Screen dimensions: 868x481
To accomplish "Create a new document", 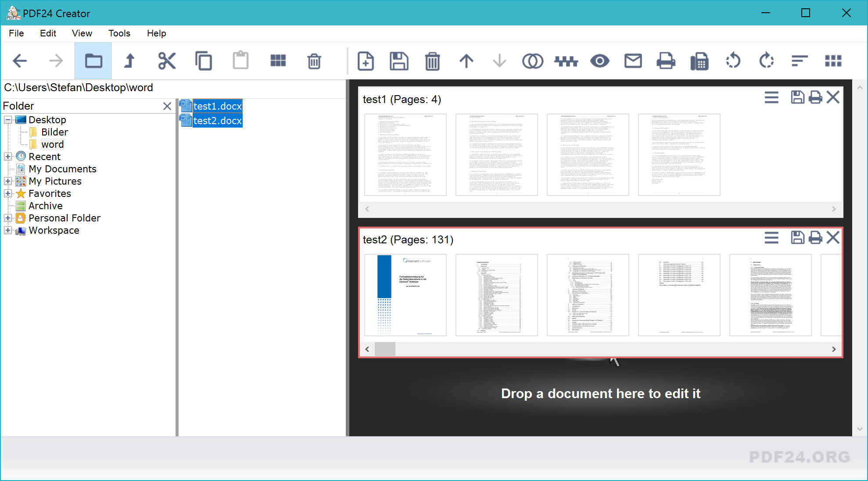I will [366, 61].
